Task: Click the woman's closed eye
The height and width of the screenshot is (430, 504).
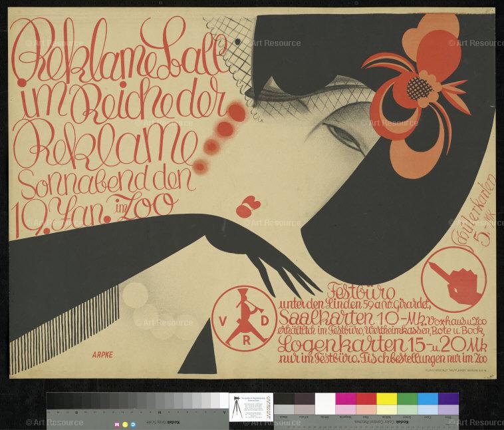Action: point(342,136)
